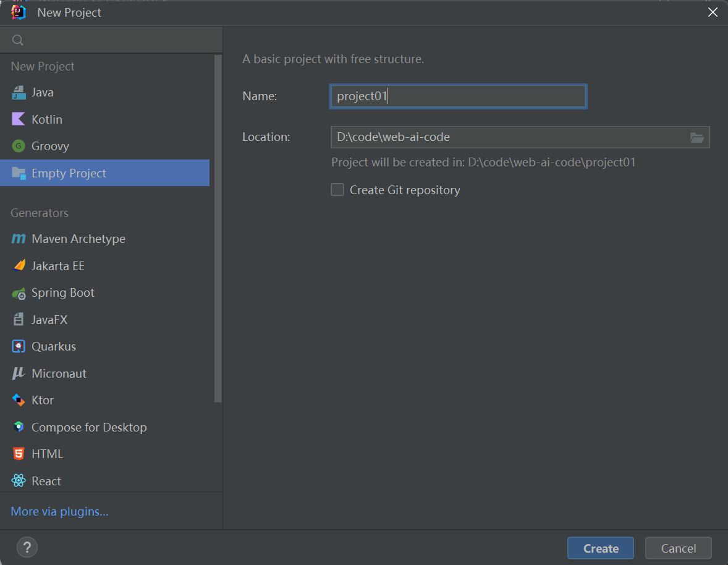
Task: Click the 'Project will be created in' hint
Action: 483,162
